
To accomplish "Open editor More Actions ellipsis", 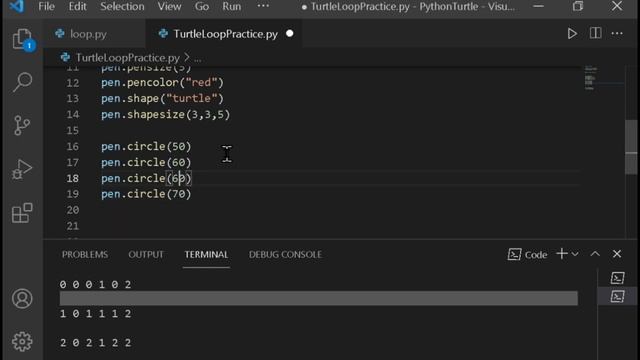I will click(617, 33).
